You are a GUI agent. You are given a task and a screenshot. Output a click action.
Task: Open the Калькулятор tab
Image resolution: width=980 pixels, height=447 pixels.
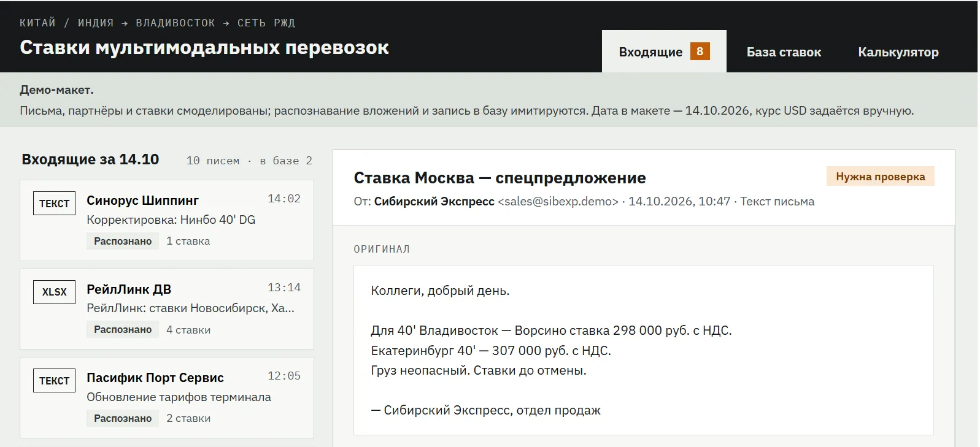click(898, 52)
